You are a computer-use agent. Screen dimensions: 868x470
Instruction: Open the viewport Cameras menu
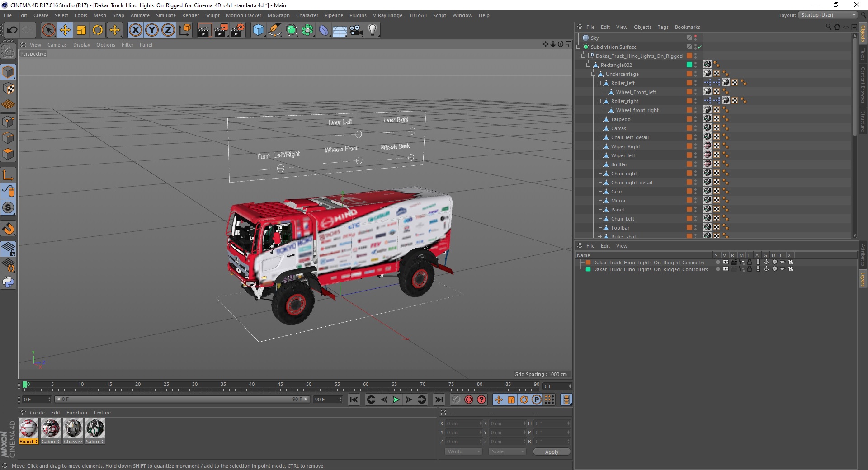pos(57,45)
